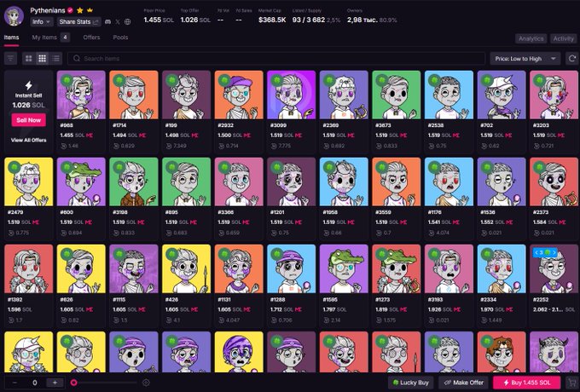Click ME marketplace icon on #199 price
The height and width of the screenshot is (392, 580).
pos(195,135)
